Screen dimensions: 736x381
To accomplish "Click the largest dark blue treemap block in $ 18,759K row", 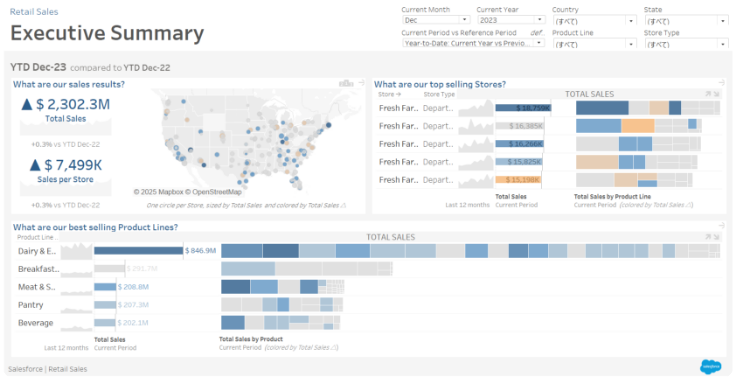I will [602, 108].
